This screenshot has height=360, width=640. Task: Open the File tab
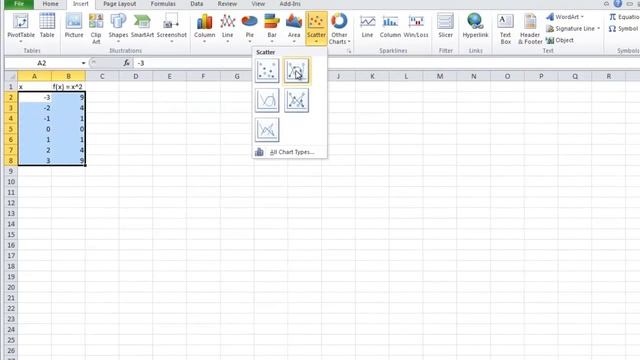pos(19,4)
